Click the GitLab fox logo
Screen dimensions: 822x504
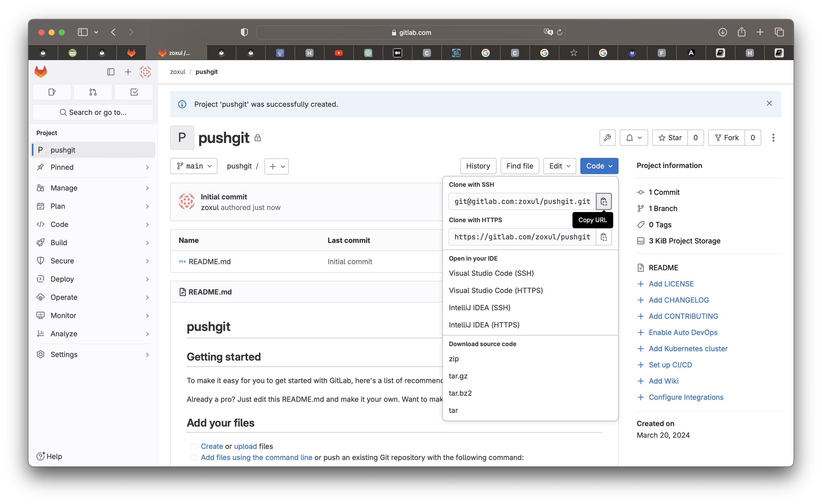pos(41,72)
